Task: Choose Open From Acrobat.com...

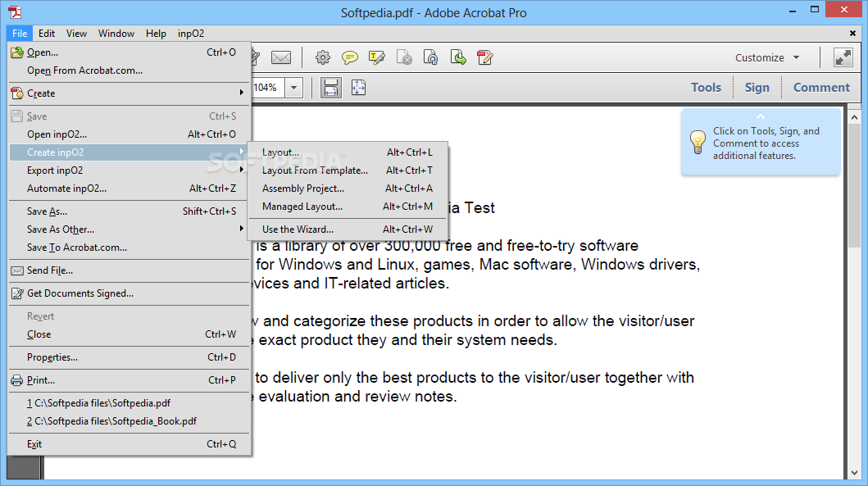Action: 129,70
